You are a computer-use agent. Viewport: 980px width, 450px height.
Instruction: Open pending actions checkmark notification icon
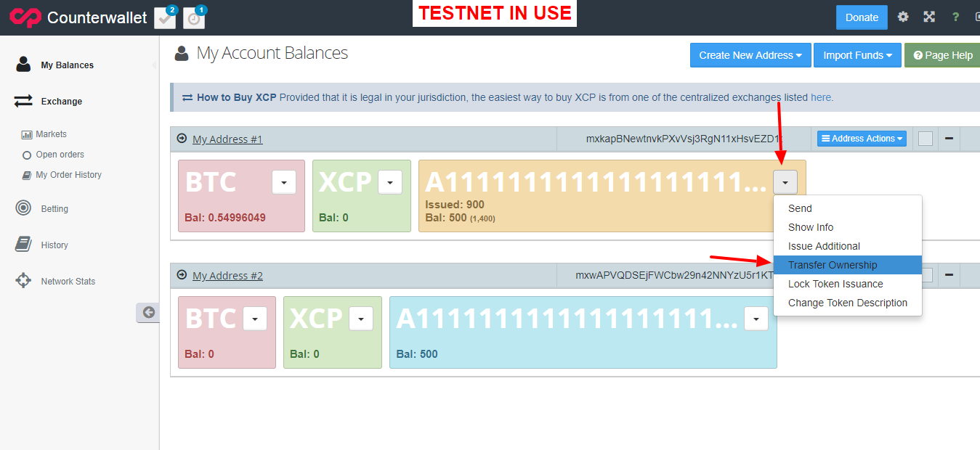click(165, 18)
